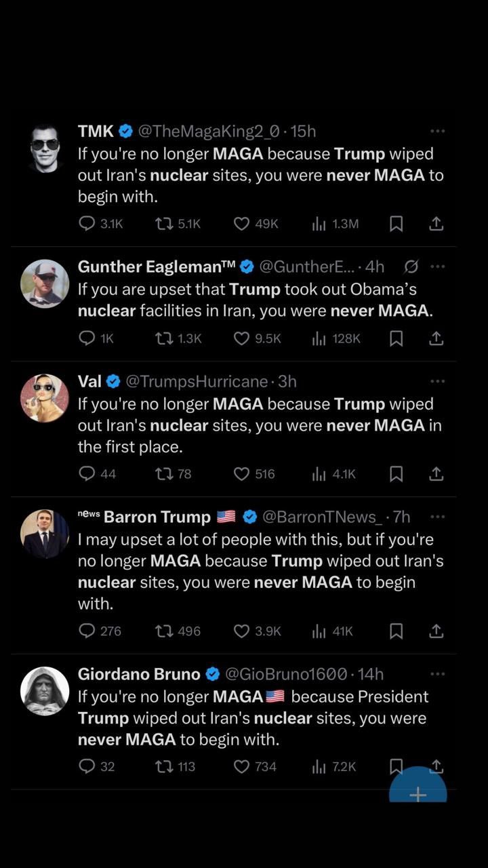488x868 pixels.
Task: Repost the TMK tweet
Action: tap(163, 224)
